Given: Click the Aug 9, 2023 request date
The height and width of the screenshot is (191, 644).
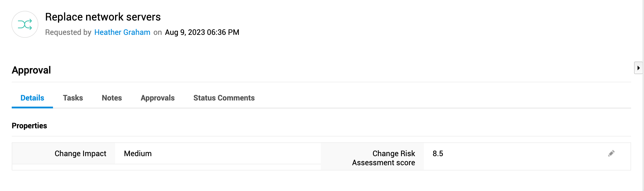Looking at the screenshot, I should (202, 32).
